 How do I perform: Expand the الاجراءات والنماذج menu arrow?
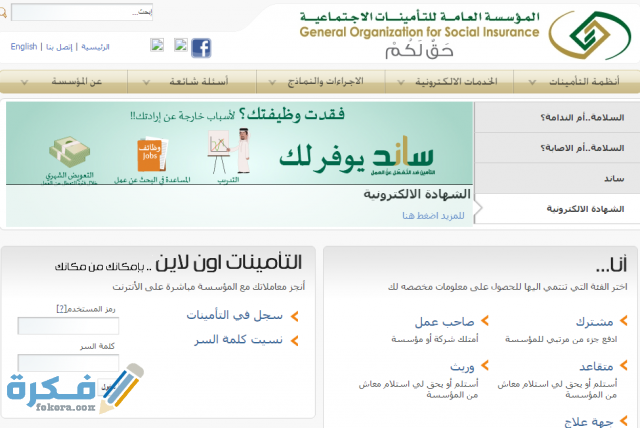(272, 82)
